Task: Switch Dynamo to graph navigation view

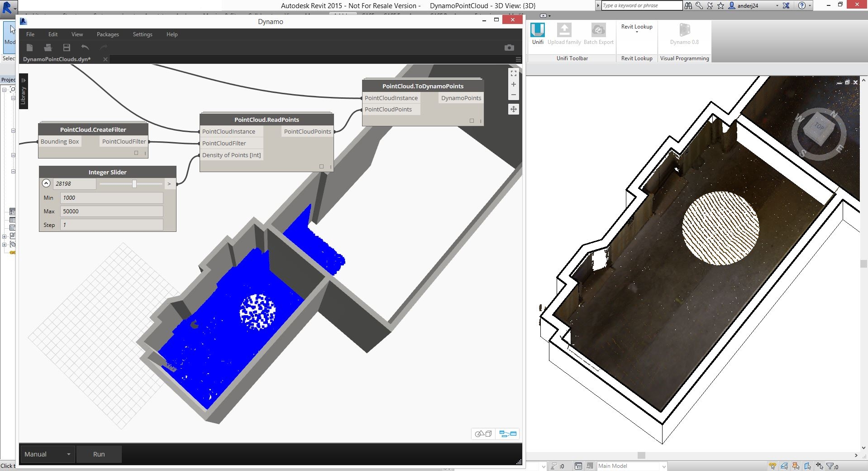Action: coord(508,434)
